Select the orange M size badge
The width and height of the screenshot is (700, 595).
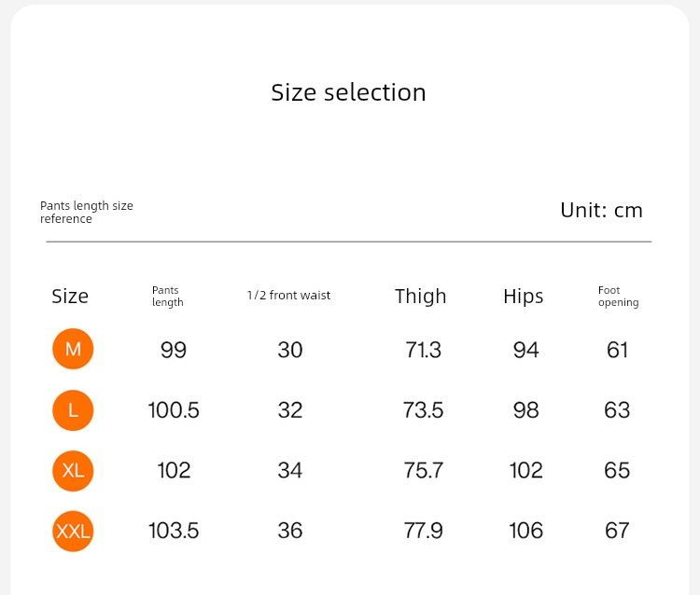(x=73, y=350)
